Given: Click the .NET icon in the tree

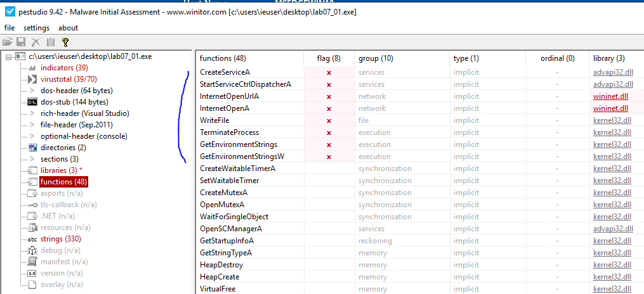Looking at the screenshot, I should 32,215.
